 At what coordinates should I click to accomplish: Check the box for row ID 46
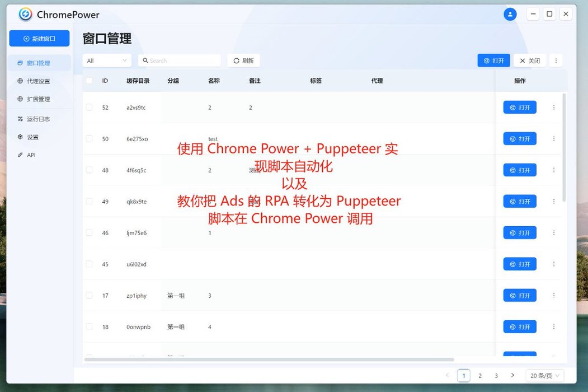(90, 233)
